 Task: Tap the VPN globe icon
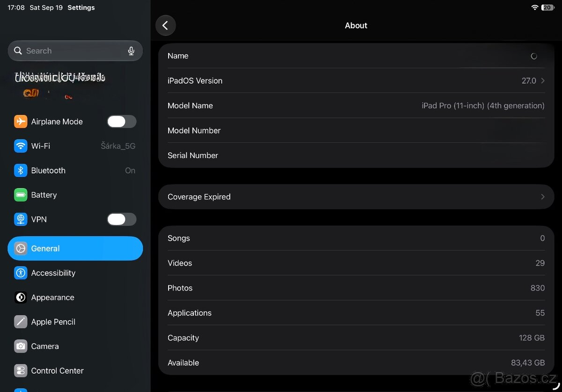click(21, 219)
